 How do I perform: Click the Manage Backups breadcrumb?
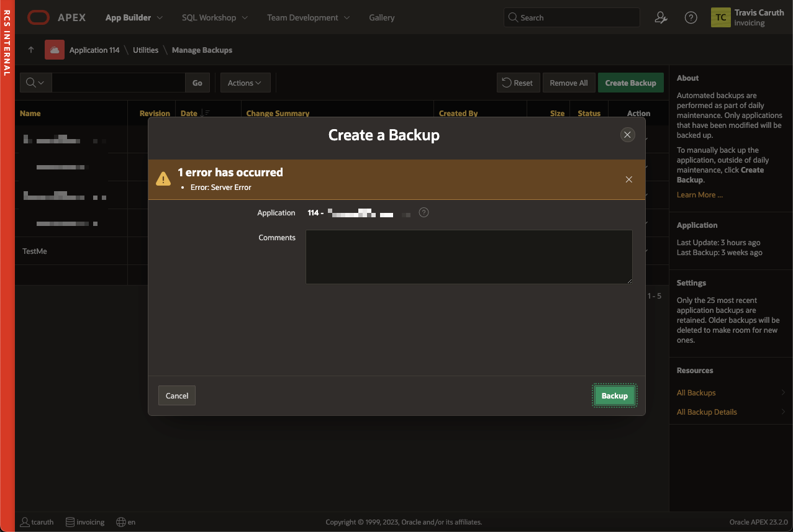pos(202,50)
